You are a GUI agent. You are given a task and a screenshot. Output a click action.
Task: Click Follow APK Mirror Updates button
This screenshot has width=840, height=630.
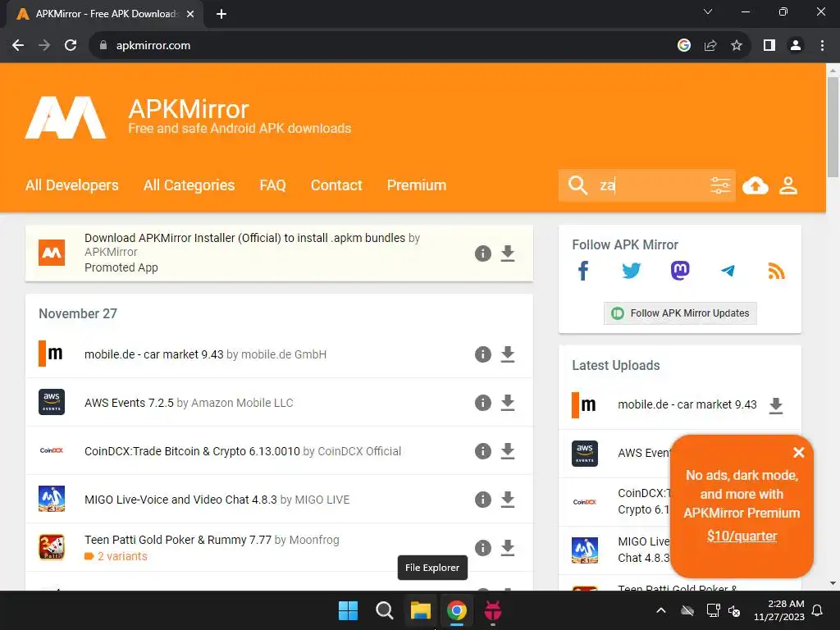680,313
